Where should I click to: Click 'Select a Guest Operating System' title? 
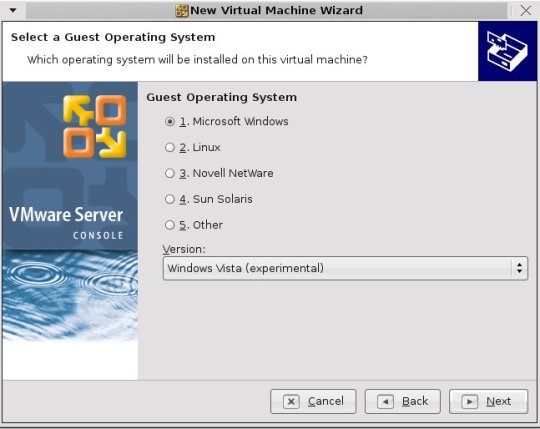[x=113, y=37]
